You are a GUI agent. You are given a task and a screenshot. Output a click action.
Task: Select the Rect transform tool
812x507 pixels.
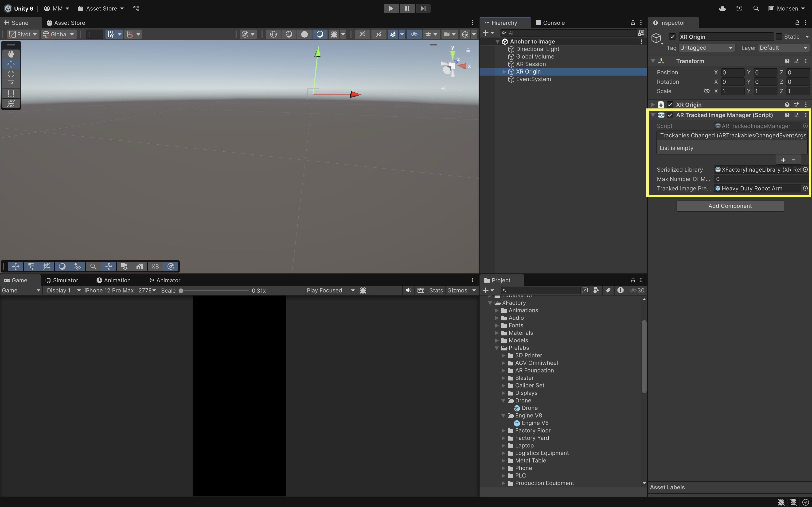point(11,94)
